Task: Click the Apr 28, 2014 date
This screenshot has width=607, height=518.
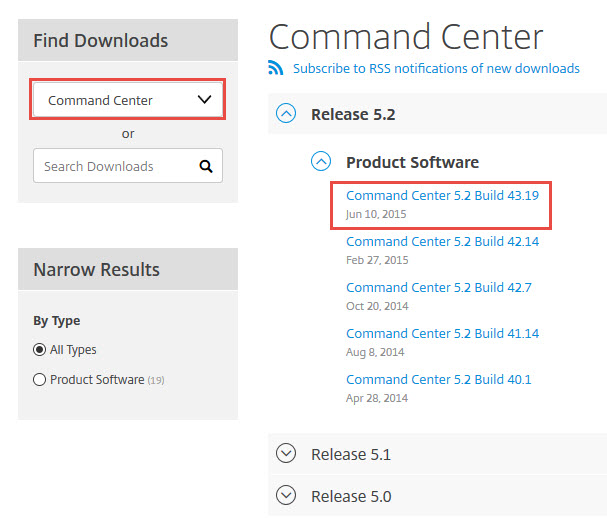Action: [x=377, y=398]
